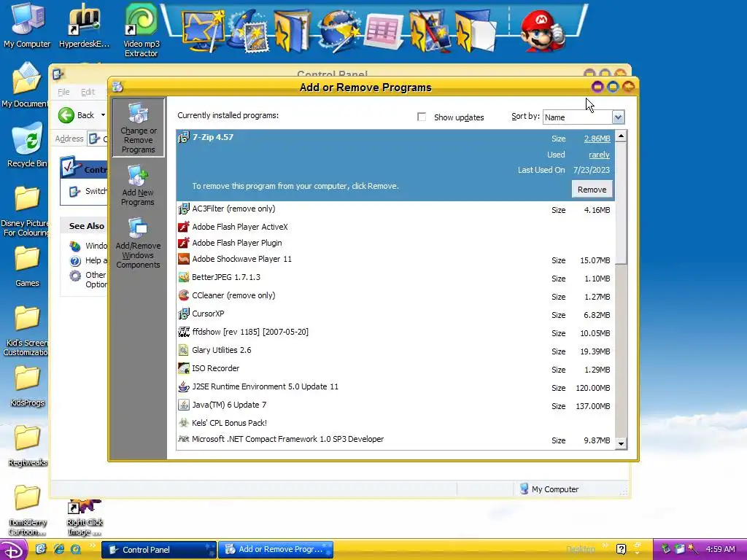
Task: Click Adobe Flash Player Plugin icon
Action: pos(183,243)
